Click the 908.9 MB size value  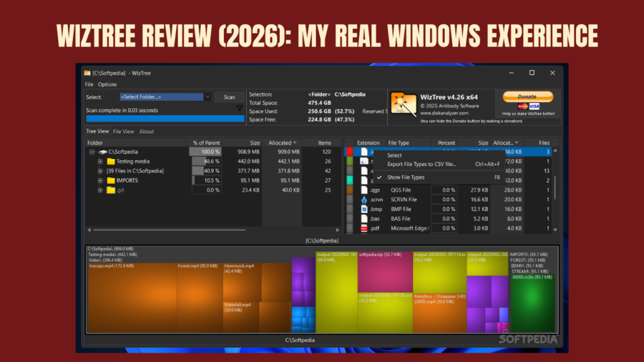pyautogui.click(x=248, y=152)
